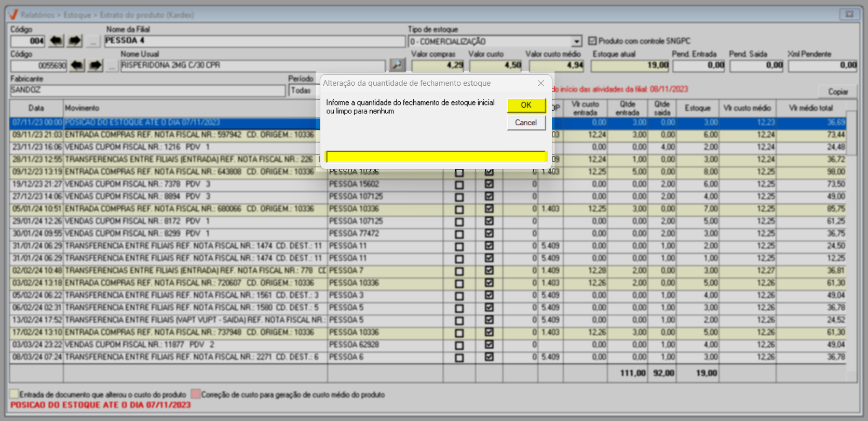
Task: Click previous filial arrow beside code 004
Action: click(56, 41)
